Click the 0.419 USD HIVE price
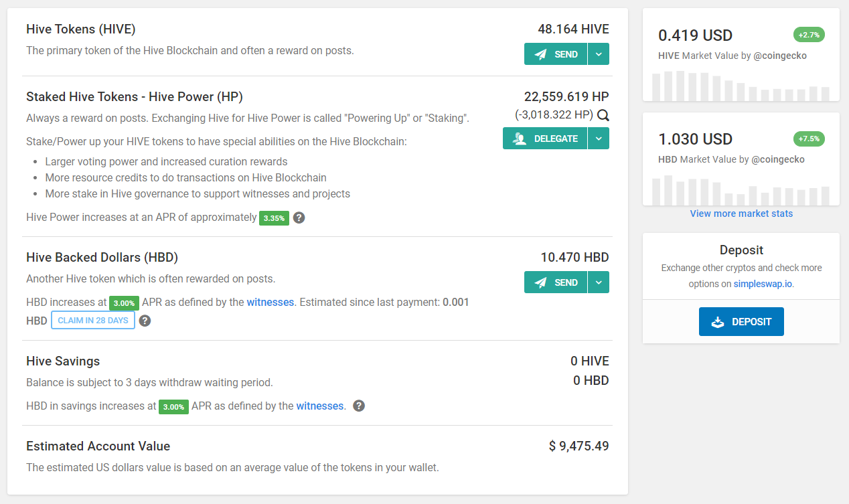This screenshot has height=504, width=849. tap(695, 35)
